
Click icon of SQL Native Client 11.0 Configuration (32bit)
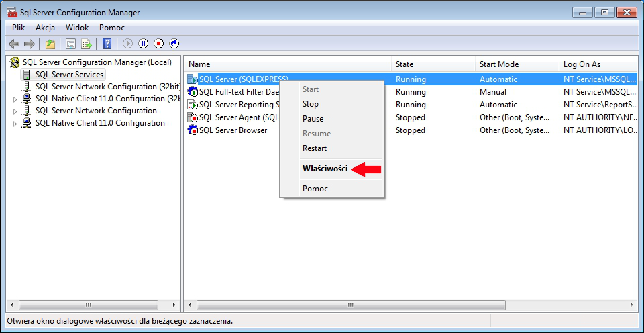tap(27, 99)
